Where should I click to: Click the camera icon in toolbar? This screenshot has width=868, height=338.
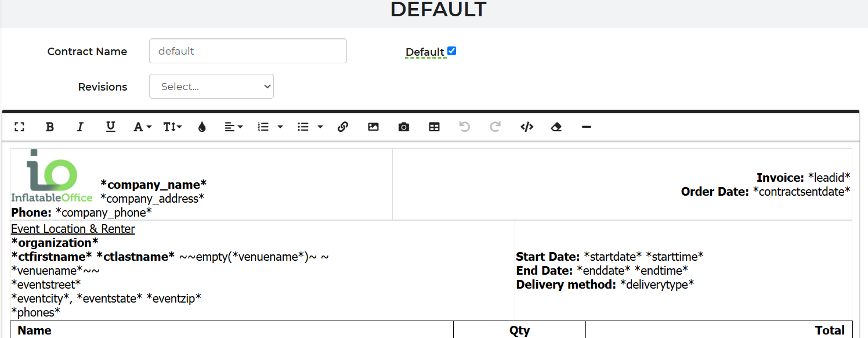[404, 127]
